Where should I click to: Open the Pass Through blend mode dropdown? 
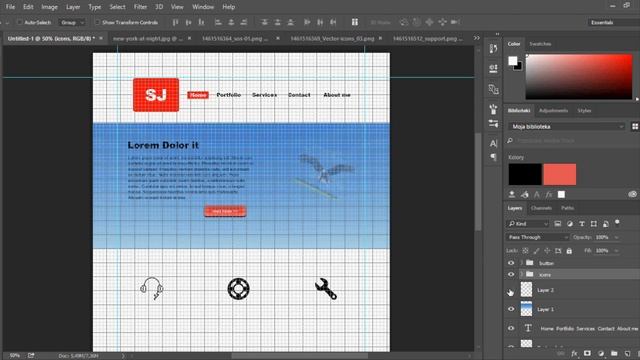[x=538, y=237]
